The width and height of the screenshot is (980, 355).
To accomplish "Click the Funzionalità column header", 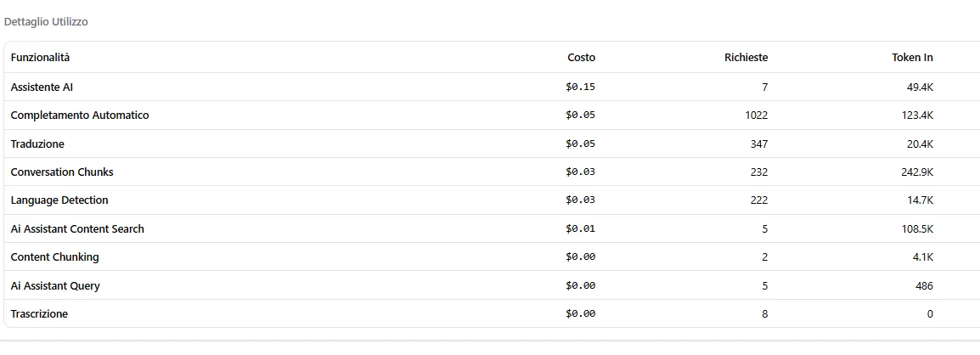I will point(40,58).
